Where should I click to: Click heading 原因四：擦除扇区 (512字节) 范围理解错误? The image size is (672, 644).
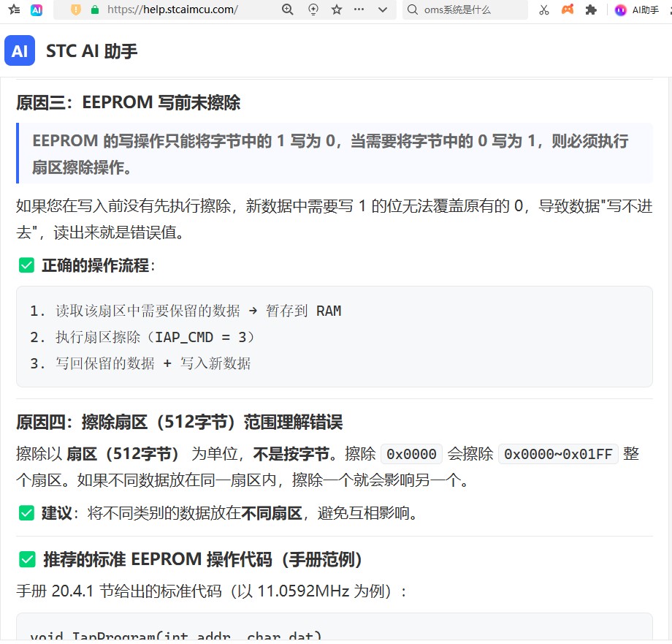point(180,423)
